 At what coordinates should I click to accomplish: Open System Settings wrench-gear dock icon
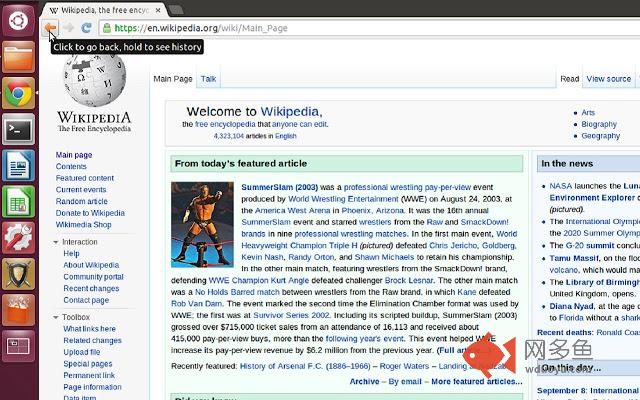(18, 238)
